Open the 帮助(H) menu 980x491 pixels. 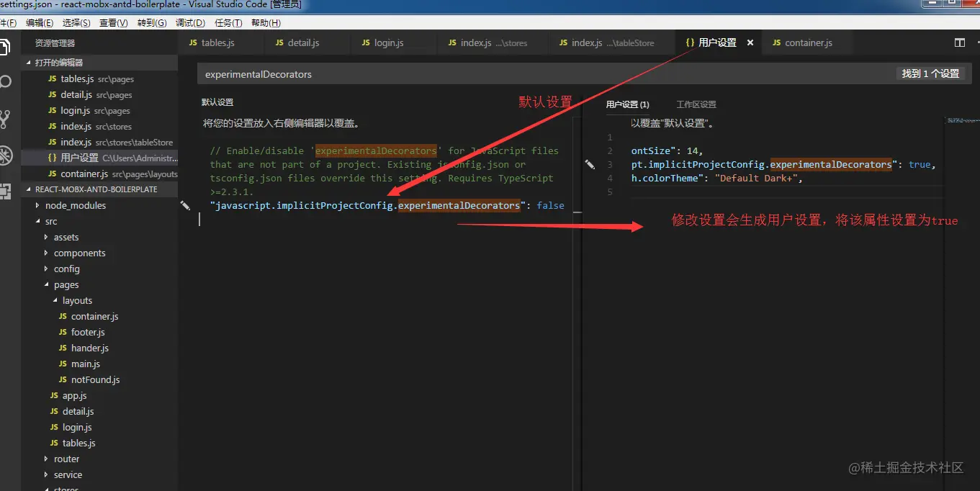point(266,23)
